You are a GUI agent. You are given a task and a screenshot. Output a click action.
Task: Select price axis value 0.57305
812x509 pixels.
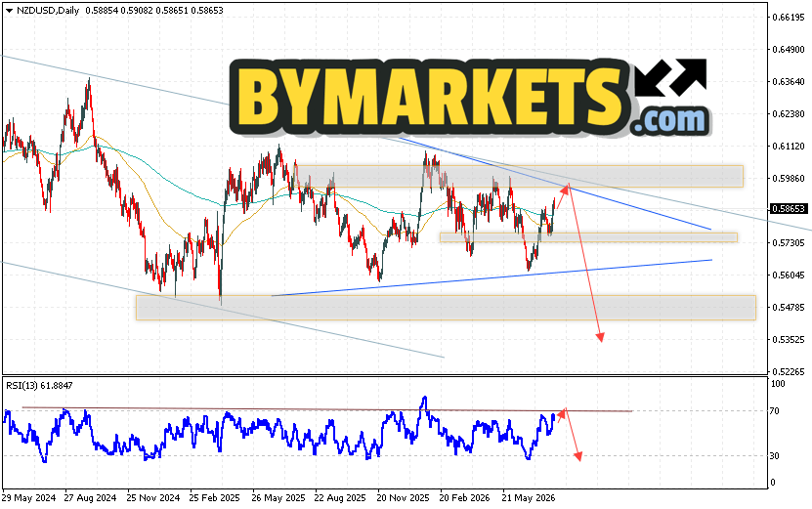click(789, 243)
